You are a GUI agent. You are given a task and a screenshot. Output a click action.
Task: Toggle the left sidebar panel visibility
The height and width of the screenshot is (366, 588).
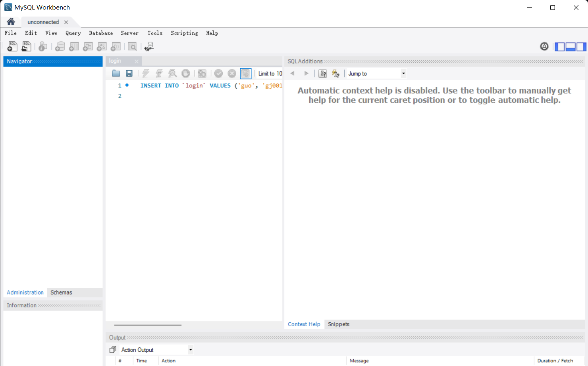click(x=559, y=47)
